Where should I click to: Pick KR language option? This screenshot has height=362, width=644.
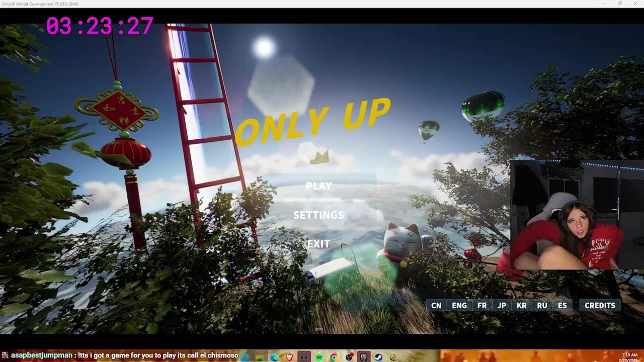click(522, 305)
